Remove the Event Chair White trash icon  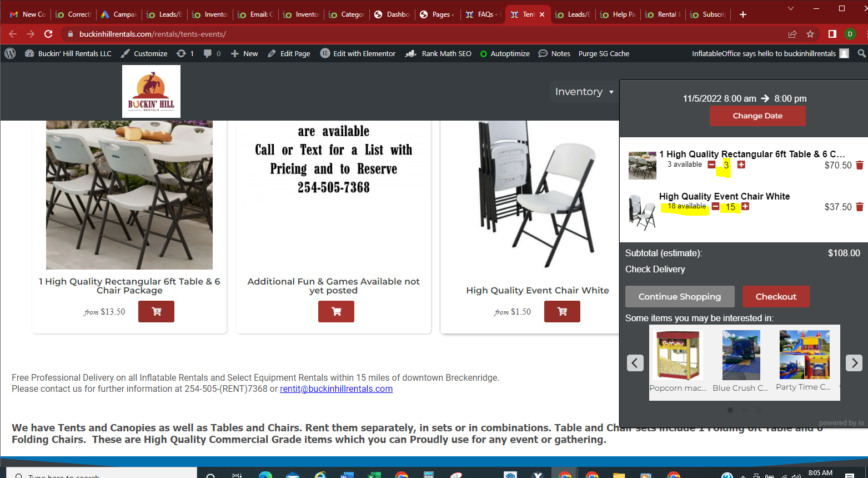(x=860, y=207)
